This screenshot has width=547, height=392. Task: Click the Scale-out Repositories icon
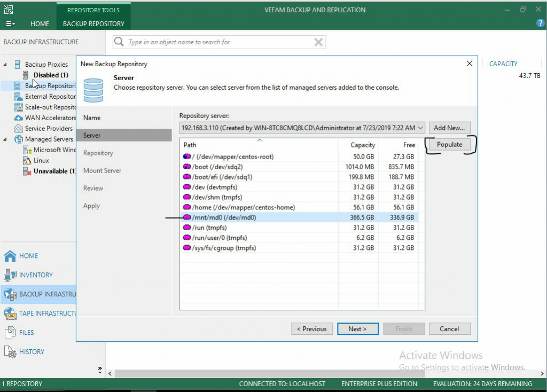(19, 107)
